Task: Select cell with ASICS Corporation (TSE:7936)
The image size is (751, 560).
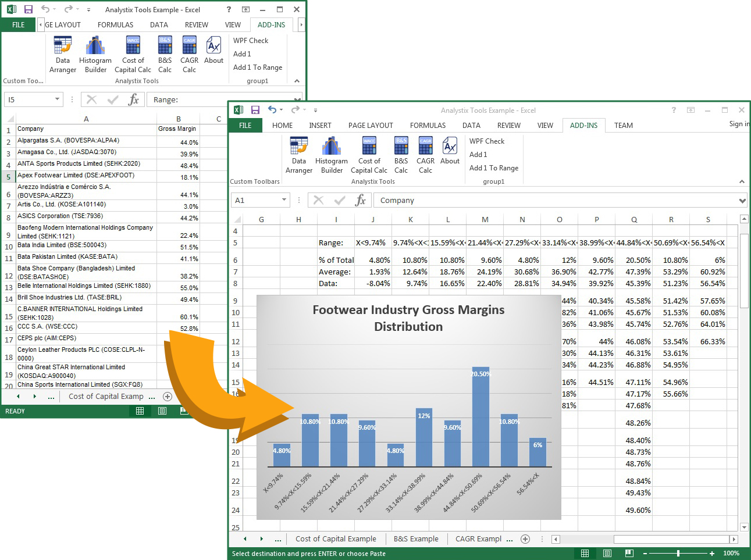Action: point(86,217)
